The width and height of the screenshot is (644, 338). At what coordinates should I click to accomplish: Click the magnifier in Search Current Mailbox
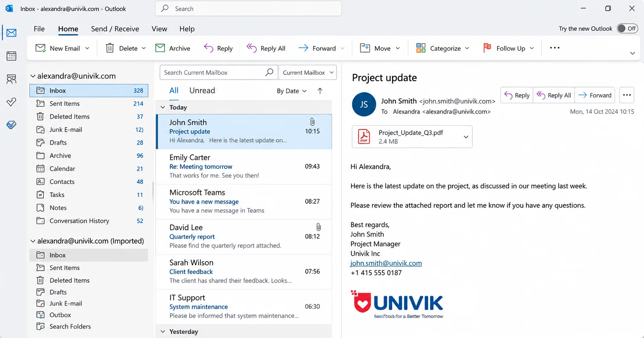(x=269, y=72)
